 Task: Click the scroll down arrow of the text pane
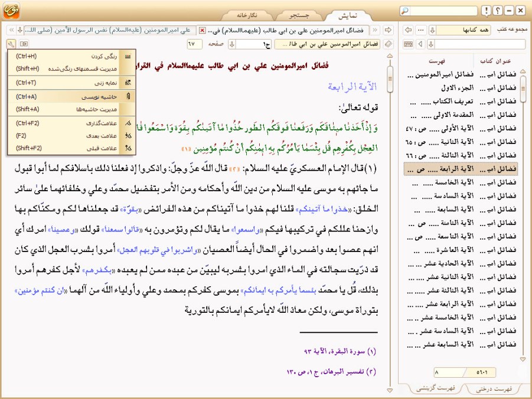390,391
